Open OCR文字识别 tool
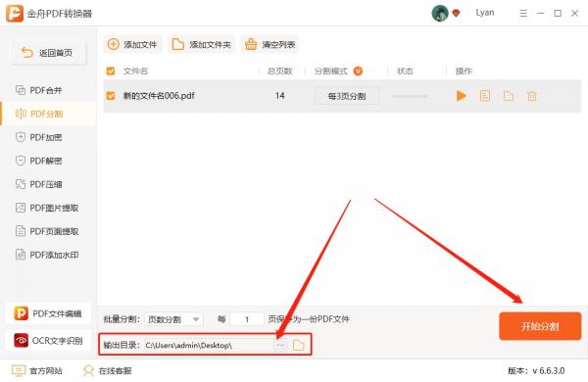Viewport: 588px width, 382px height. (48, 341)
